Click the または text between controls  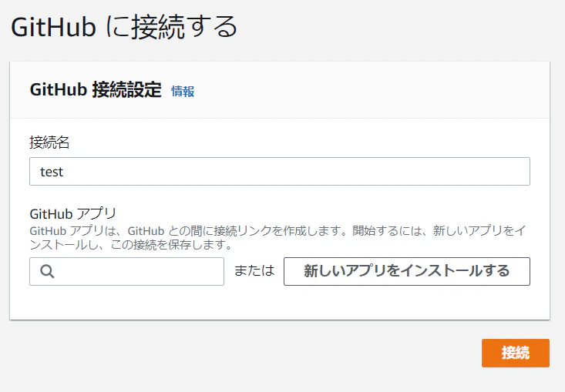254,270
